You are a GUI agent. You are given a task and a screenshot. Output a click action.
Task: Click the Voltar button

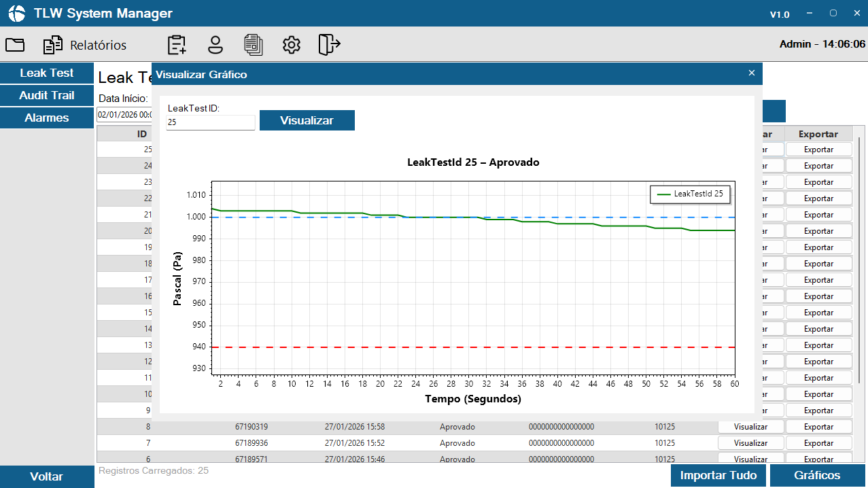pyautogui.click(x=47, y=476)
